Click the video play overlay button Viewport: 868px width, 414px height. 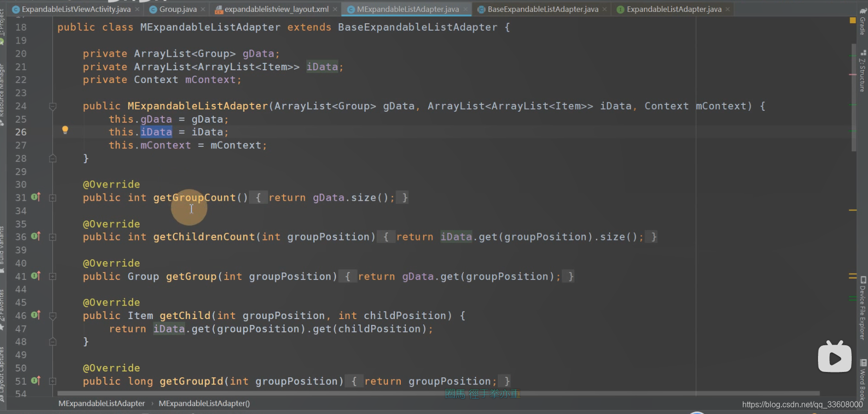coord(835,357)
